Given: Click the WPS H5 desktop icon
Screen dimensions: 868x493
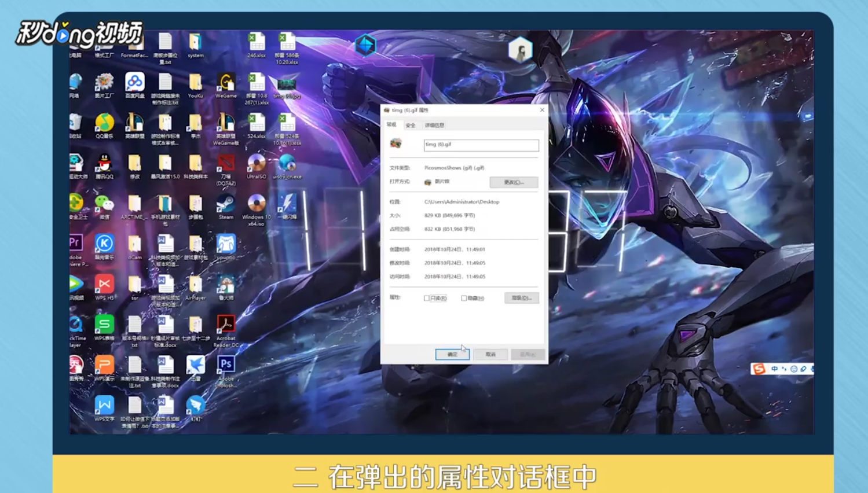Looking at the screenshot, I should tap(104, 288).
